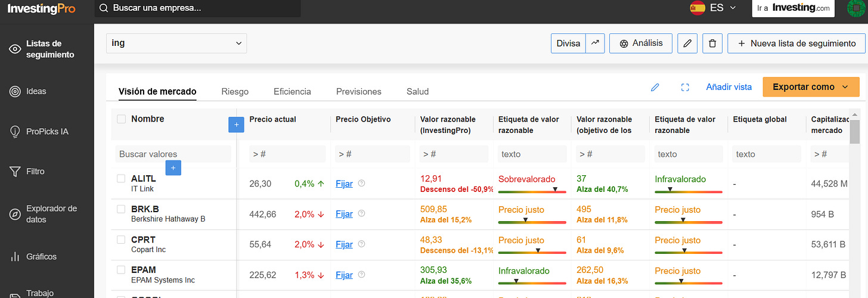Click help icon next to CPRT Fijar

click(x=361, y=244)
